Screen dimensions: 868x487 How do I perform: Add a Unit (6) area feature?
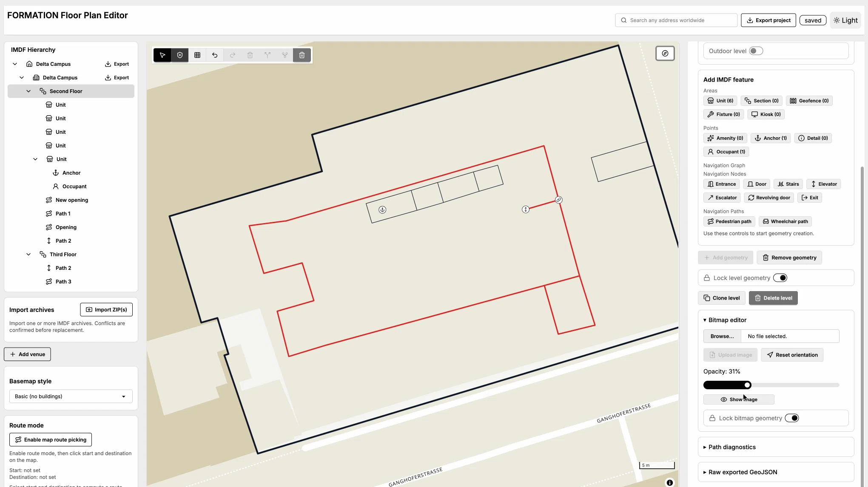[720, 101]
